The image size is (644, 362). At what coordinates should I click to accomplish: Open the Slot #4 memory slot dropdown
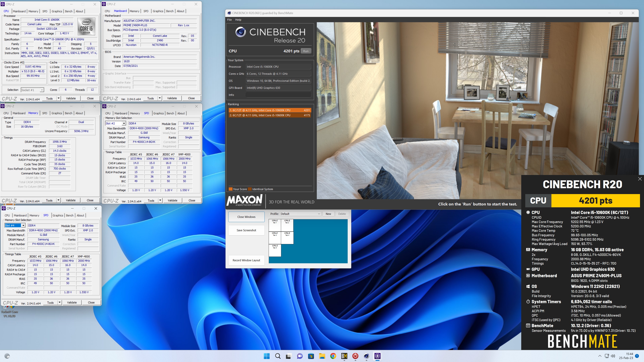point(15,225)
